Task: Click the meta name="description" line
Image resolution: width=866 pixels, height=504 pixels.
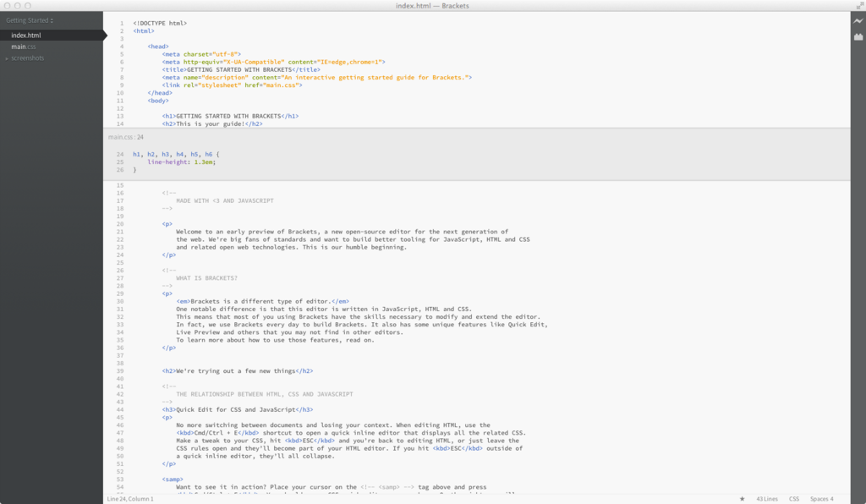Action: (x=317, y=77)
